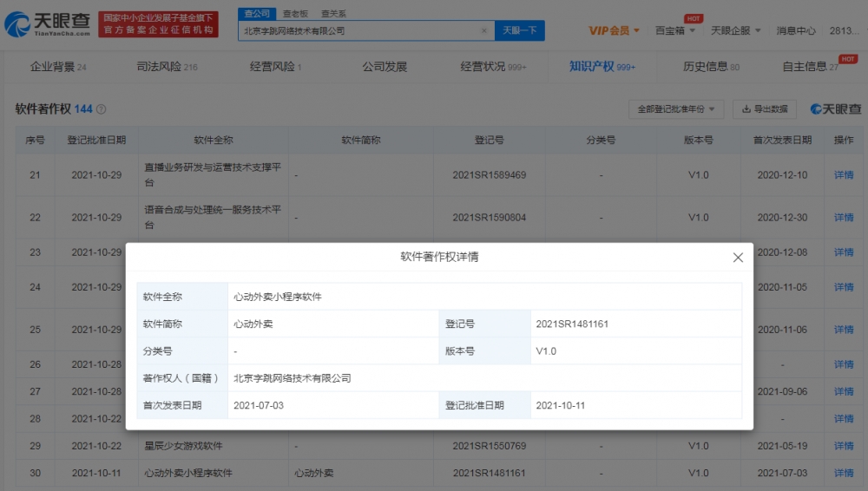This screenshot has width=868, height=491.
Task: Select registration number 2021SR1589469 cell
Action: pos(490,175)
